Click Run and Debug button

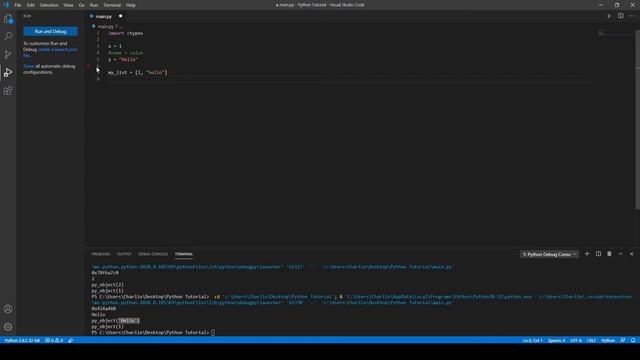point(50,31)
